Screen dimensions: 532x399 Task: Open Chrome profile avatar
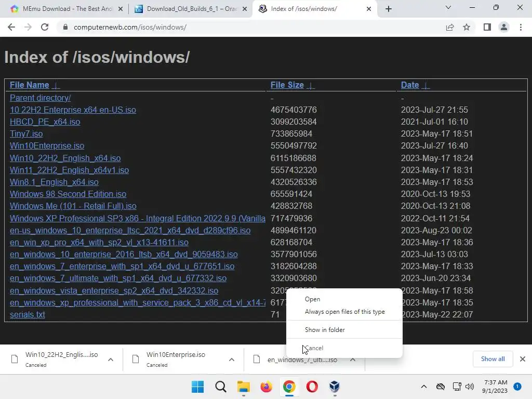(504, 27)
